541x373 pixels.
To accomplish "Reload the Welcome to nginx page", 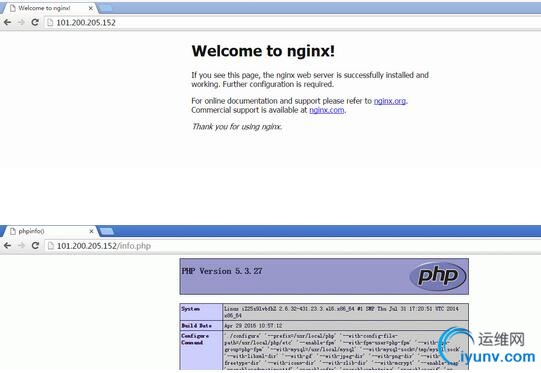I will (35, 22).
